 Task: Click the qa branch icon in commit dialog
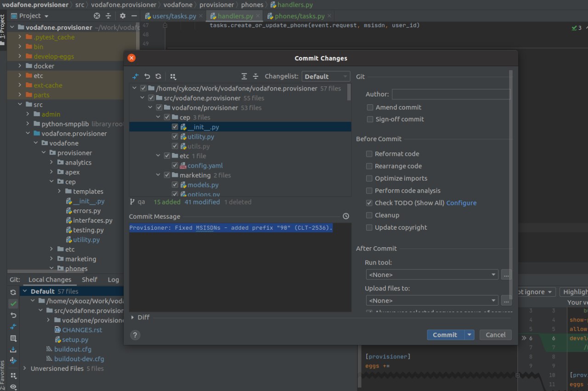pos(132,202)
